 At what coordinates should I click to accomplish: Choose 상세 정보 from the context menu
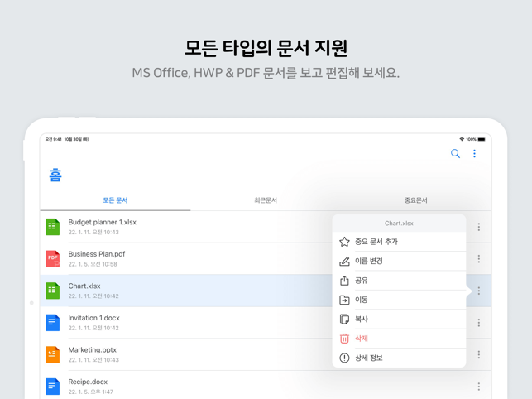click(399, 358)
